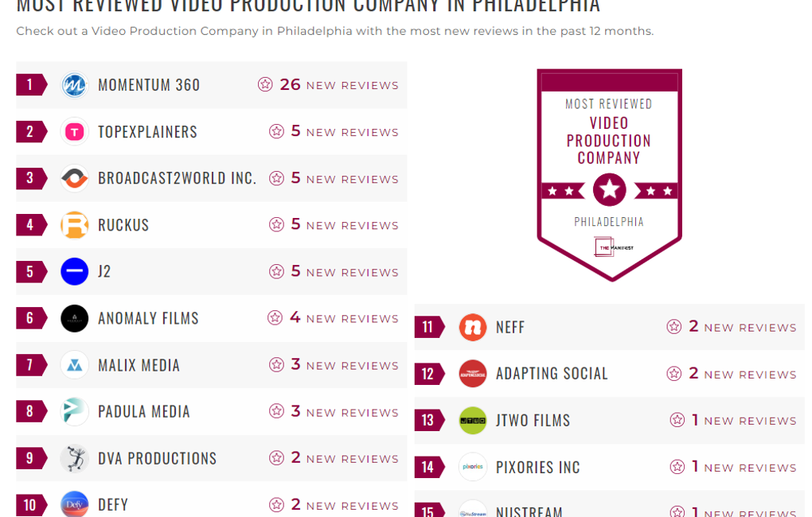
Task: Click the DVA Productions logo icon
Action: (x=74, y=458)
